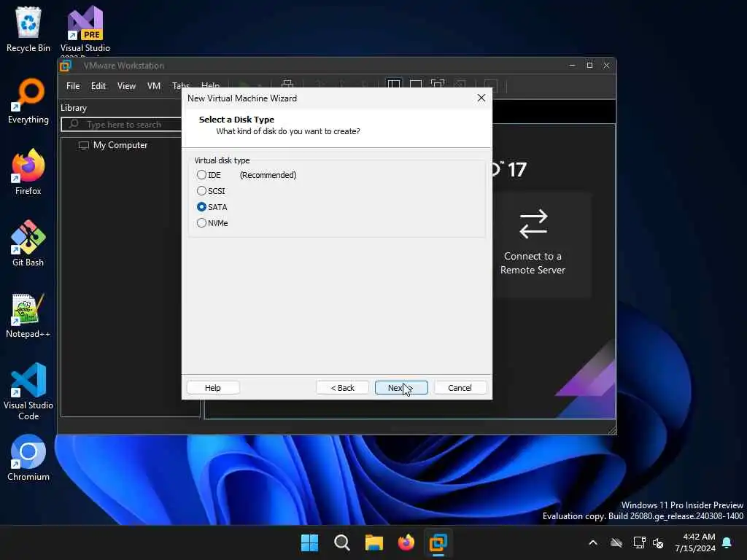
Task: Open taskbar Search
Action: coord(341,542)
